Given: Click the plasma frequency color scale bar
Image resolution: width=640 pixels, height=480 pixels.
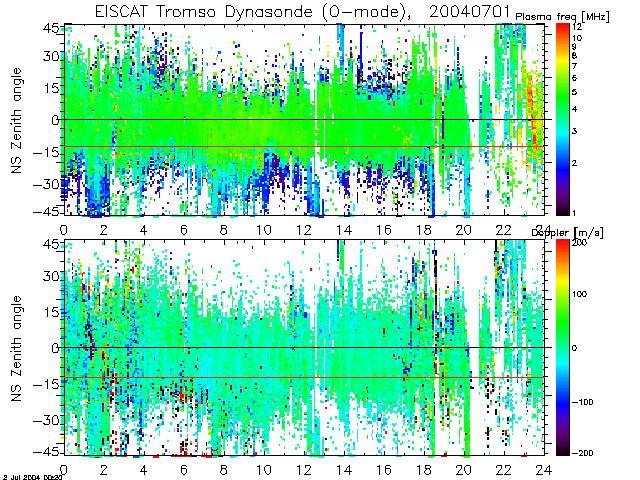Looking at the screenshot, I should pyautogui.click(x=562, y=119).
